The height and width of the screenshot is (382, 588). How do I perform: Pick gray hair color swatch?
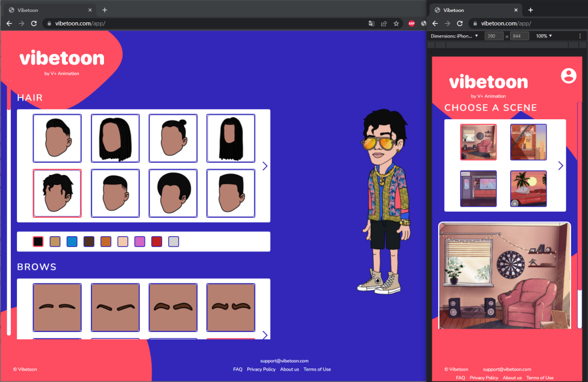tap(174, 242)
